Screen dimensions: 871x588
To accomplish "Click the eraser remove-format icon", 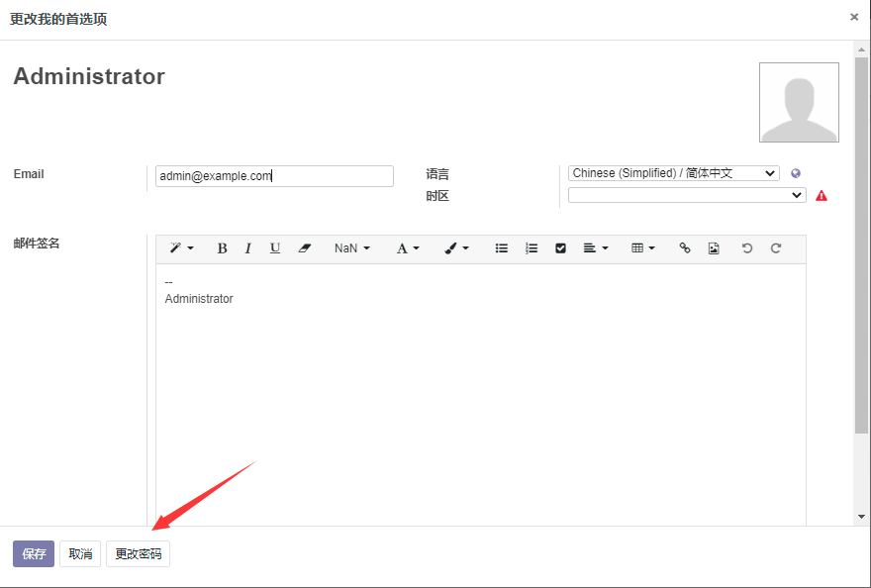I will [x=305, y=248].
